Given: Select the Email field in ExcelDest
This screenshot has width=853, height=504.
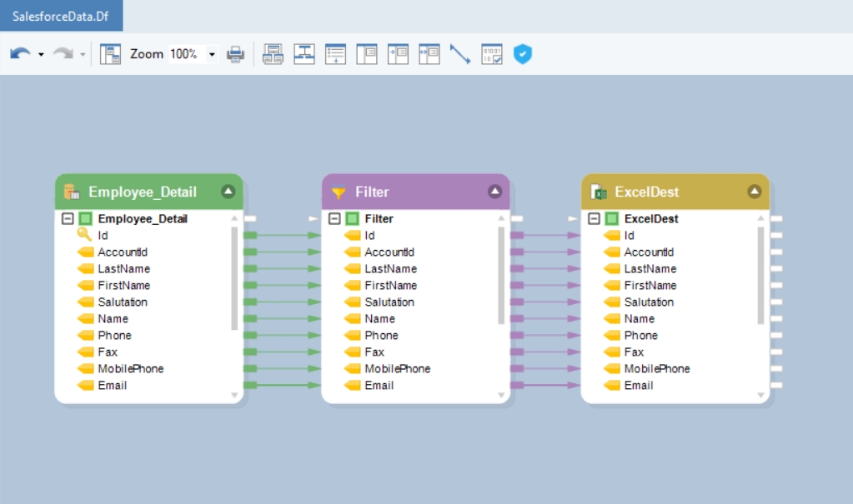Looking at the screenshot, I should [x=638, y=386].
